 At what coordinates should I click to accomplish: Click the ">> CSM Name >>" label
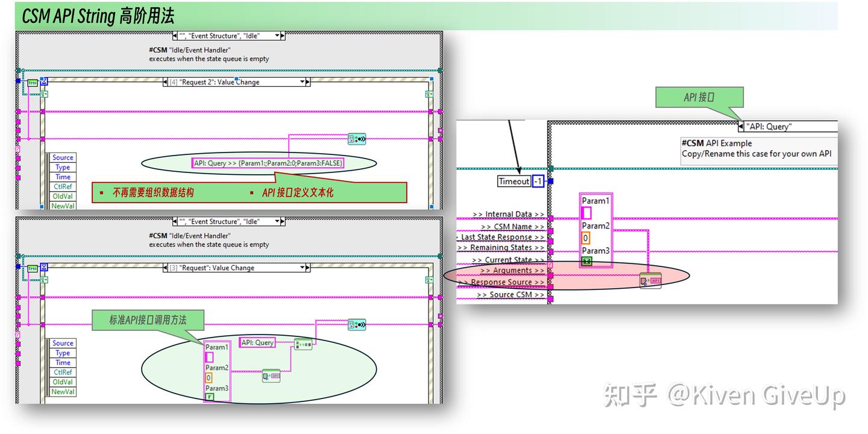point(513,227)
